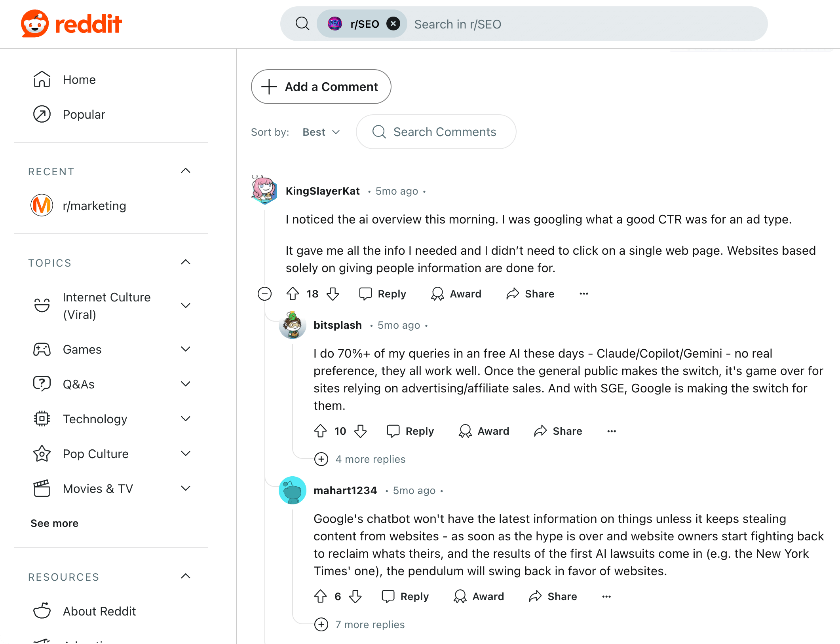Toggle upvote on mahart1234's comment
Viewport: 840px width, 644px height.
pyautogui.click(x=321, y=596)
